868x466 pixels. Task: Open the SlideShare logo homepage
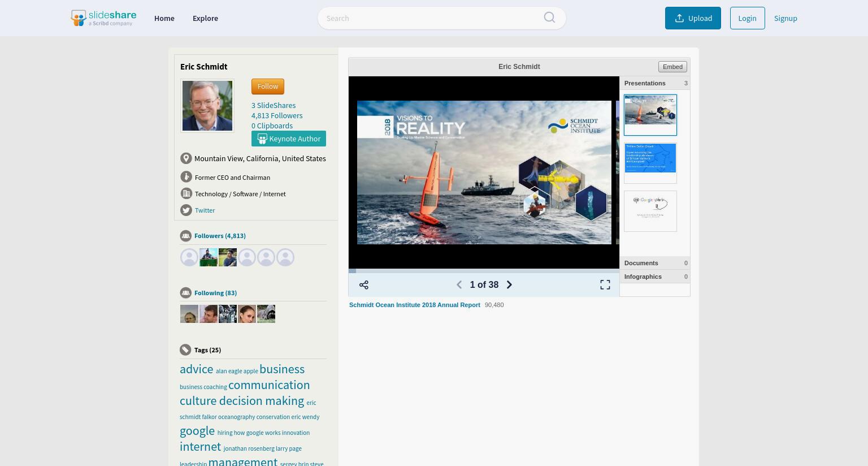[x=103, y=18]
